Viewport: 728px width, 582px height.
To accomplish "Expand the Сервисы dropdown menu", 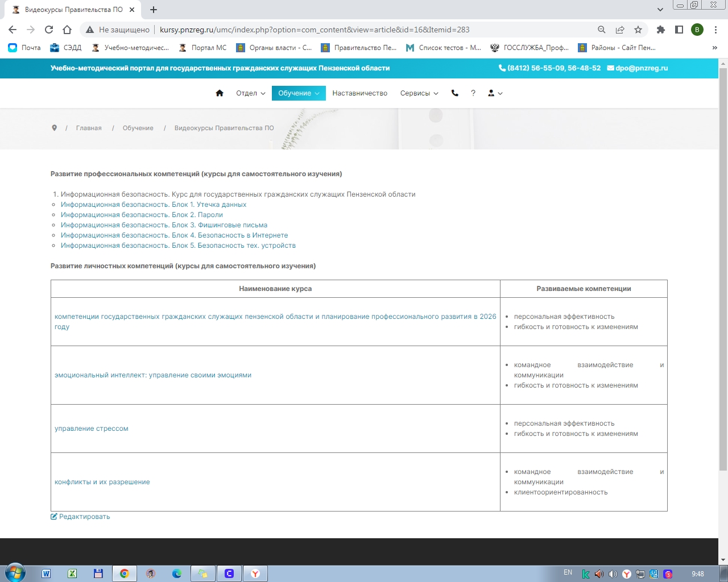I will [419, 93].
